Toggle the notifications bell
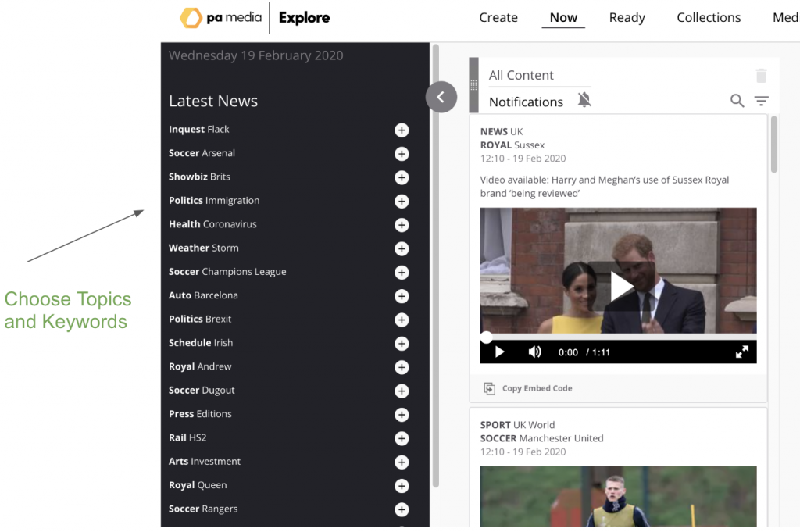This screenshot has width=800, height=532. pos(584,100)
